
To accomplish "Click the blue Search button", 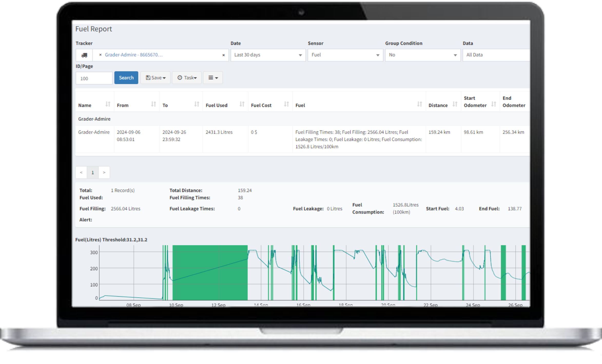I will click(126, 78).
